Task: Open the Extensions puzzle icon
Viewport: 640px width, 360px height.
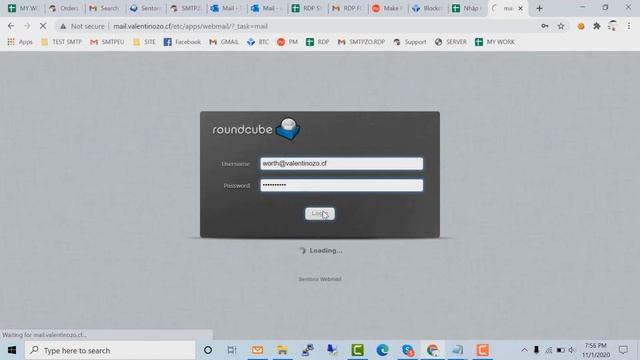Action: coord(597,26)
